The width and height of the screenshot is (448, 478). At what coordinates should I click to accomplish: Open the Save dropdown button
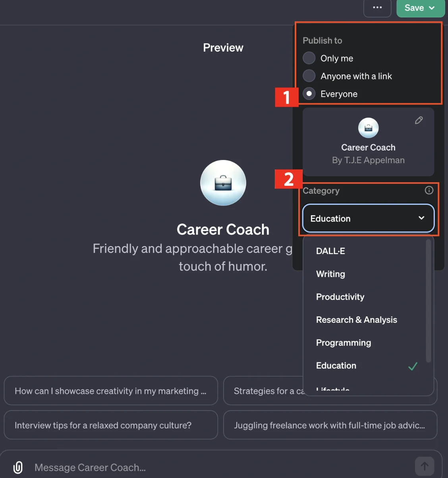[421, 8]
